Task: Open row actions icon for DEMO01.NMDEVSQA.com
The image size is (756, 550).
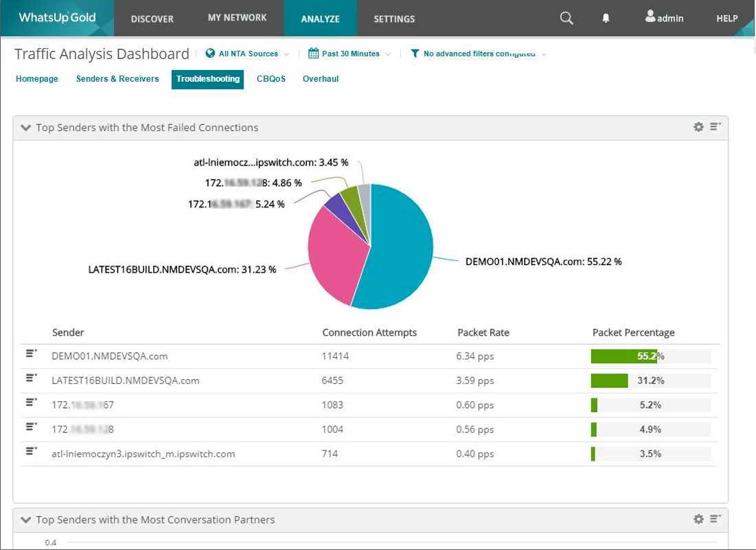Action: tap(30, 353)
